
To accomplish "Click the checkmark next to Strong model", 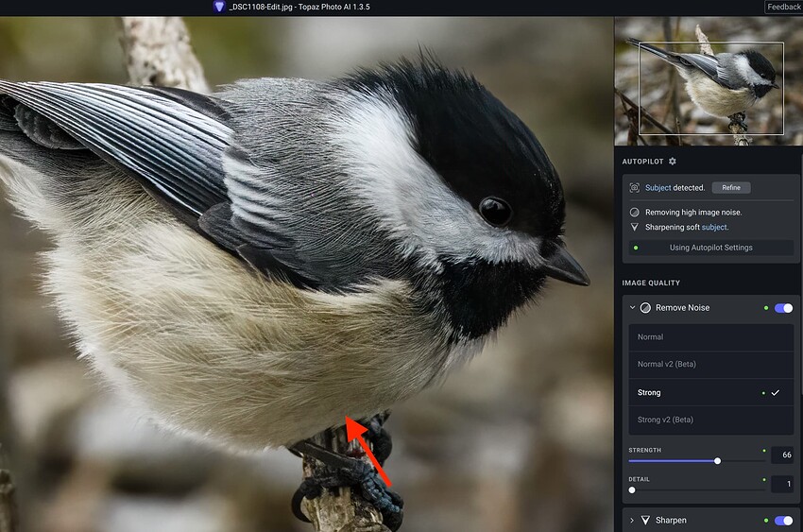I will [776, 392].
